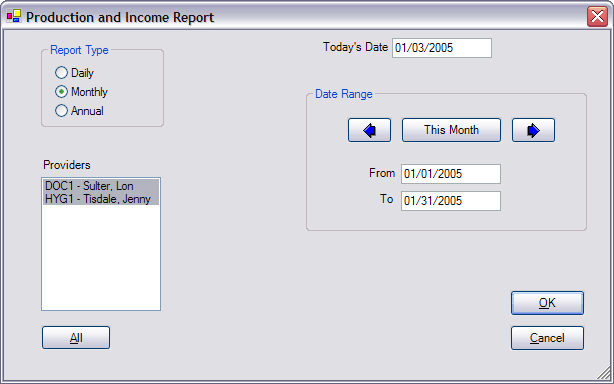Select the Annual report type
Screen dimensions: 614x384
click(61, 111)
